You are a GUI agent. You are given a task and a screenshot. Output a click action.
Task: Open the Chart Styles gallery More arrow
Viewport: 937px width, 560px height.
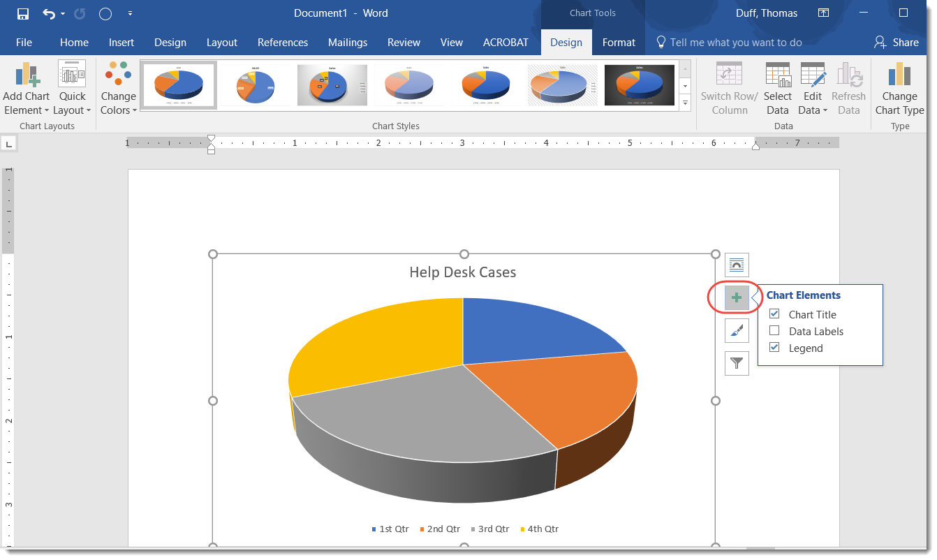click(685, 102)
